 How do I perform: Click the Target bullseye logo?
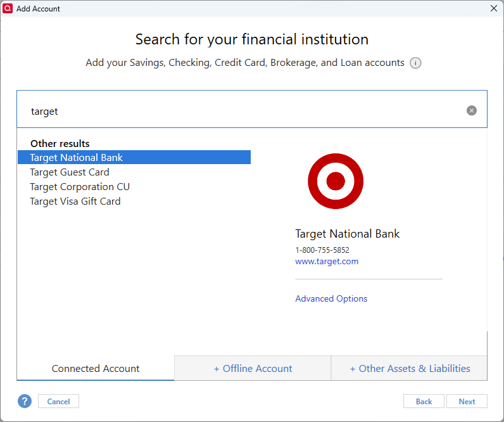[336, 181]
